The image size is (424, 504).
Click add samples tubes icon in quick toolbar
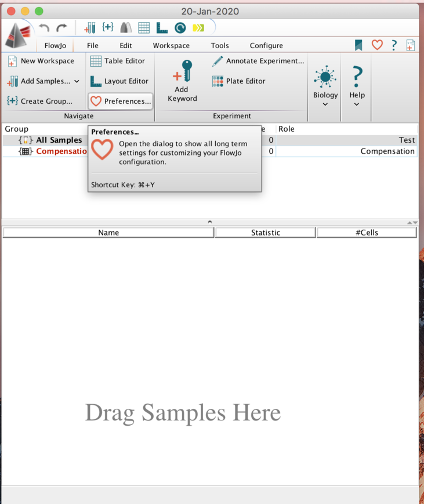click(90, 28)
